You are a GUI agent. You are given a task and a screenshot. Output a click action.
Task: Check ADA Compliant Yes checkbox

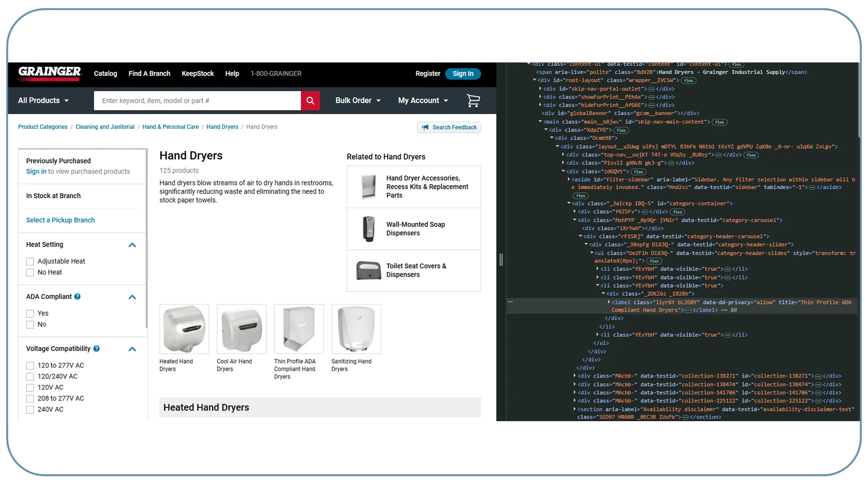click(x=30, y=313)
